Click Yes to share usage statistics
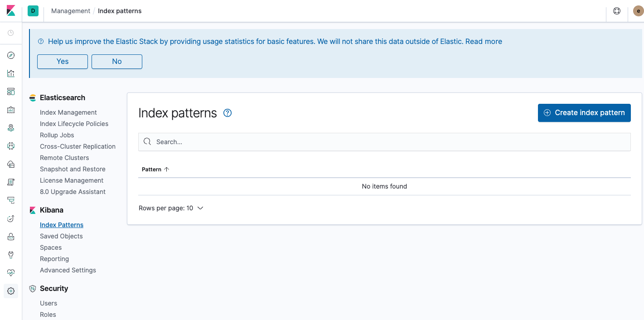Screen dimensions: 644x320 (x=63, y=61)
